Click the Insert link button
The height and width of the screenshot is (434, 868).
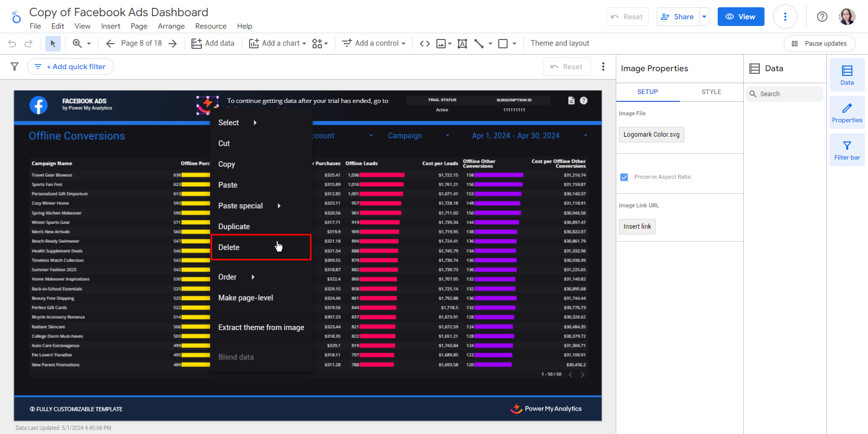pos(637,227)
